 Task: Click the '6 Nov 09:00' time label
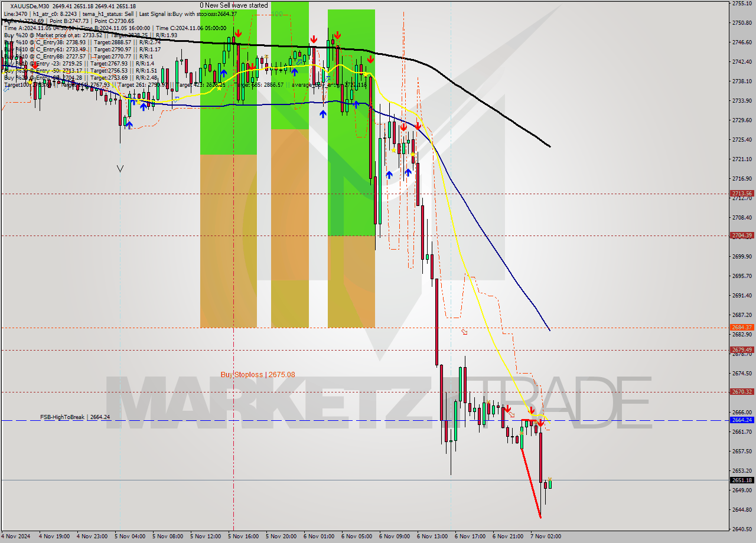(x=396, y=537)
